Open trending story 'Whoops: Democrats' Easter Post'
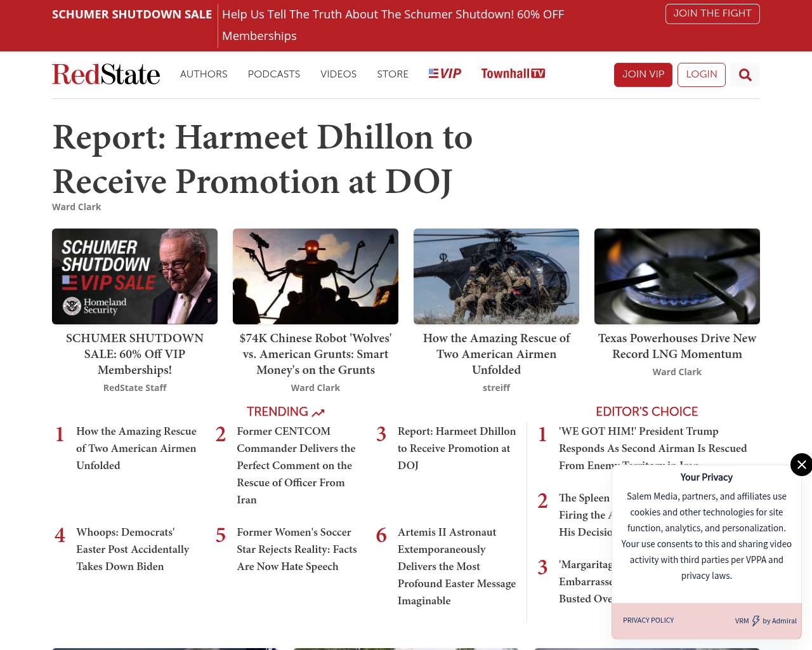 coord(133,549)
